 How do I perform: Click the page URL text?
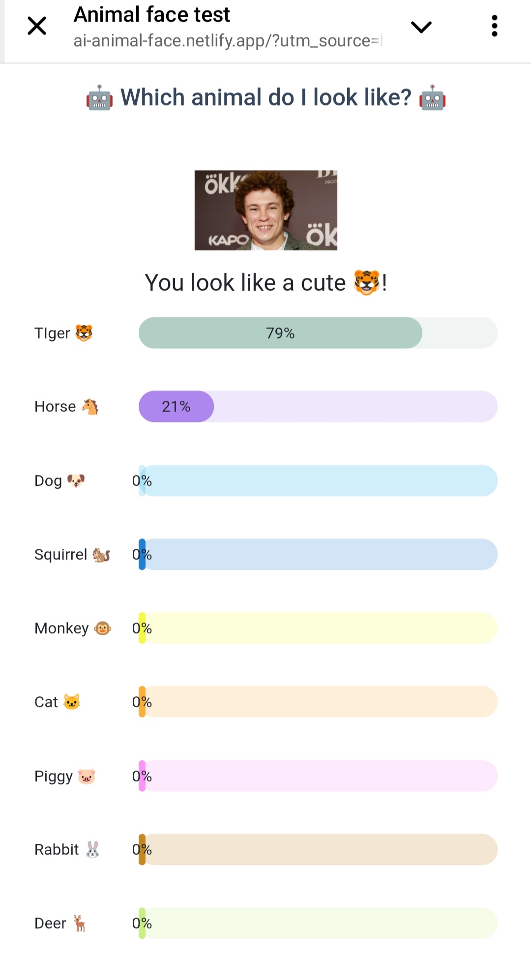point(227,41)
